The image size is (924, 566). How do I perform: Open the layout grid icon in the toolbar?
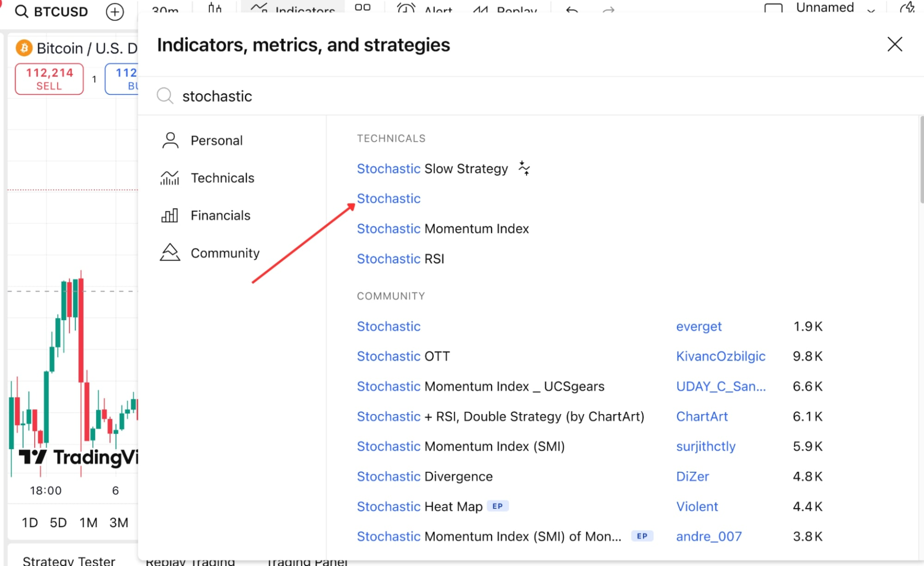[362, 8]
